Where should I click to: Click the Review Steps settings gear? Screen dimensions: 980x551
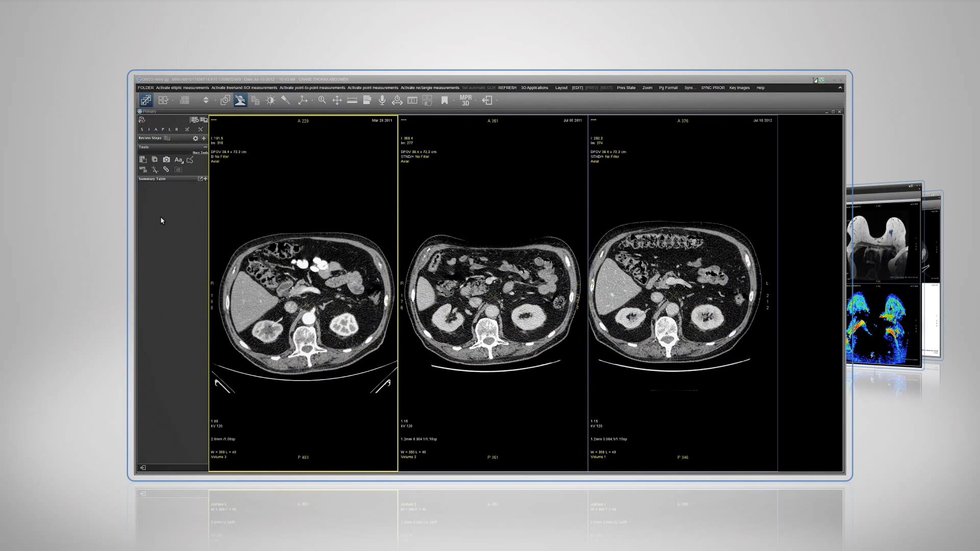click(x=195, y=138)
